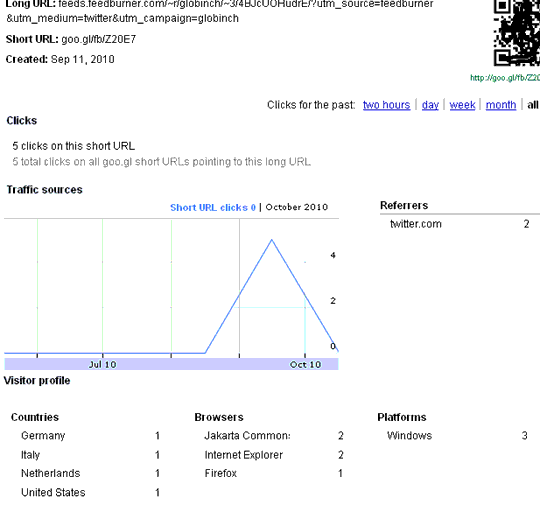The height and width of the screenshot is (505, 540).
Task: Click the short URL goo.gl/fb/Z20E7 text
Action: pos(98,39)
